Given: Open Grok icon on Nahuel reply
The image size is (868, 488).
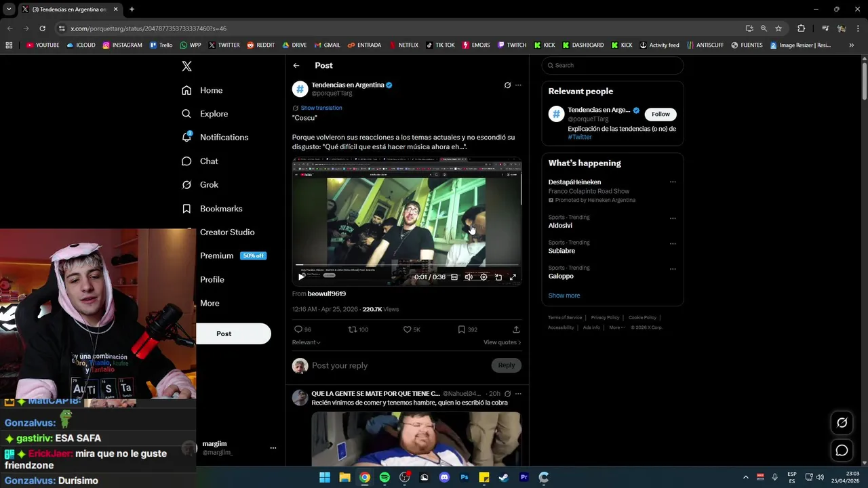Looking at the screenshot, I should [507, 394].
